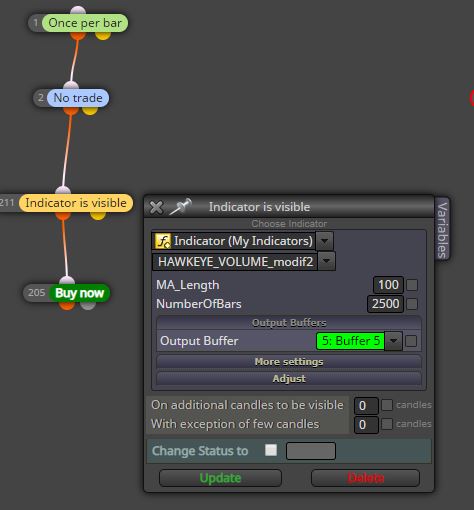Click input connector atop No trade block
The height and width of the screenshot is (510, 474).
pyautogui.click(x=71, y=85)
